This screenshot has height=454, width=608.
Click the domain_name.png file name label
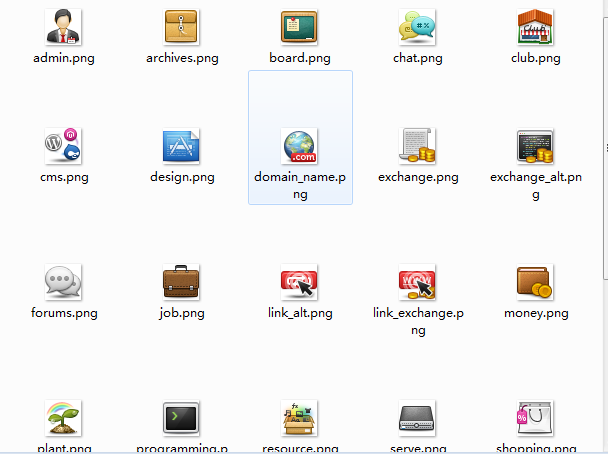(300, 185)
